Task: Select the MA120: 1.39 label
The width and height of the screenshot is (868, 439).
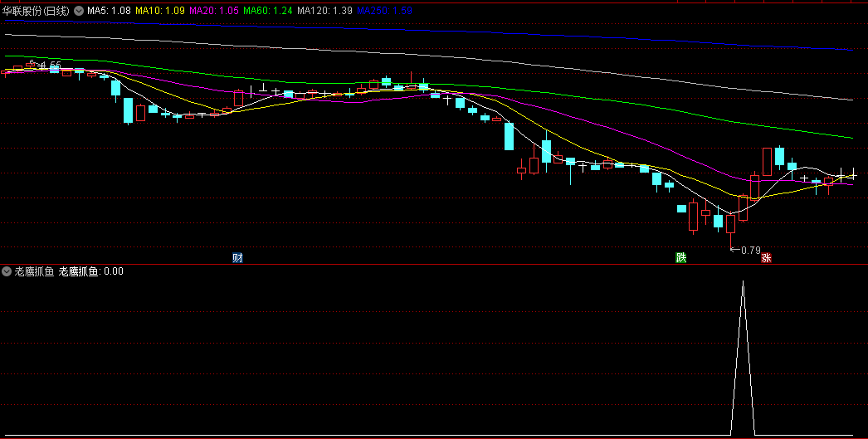Action: pos(325,11)
